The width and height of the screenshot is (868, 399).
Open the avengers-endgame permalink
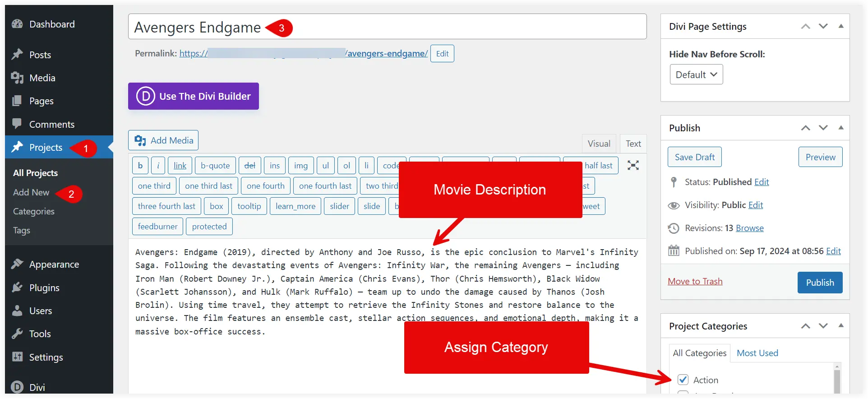click(x=304, y=53)
